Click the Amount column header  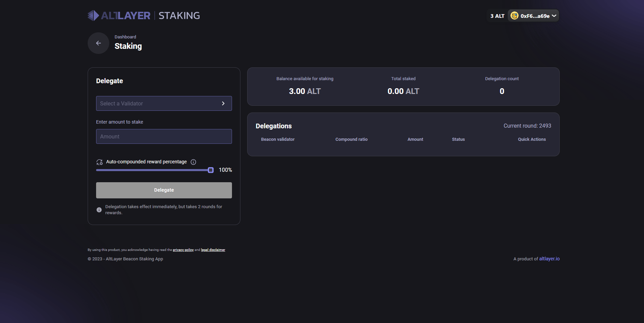coord(415,139)
